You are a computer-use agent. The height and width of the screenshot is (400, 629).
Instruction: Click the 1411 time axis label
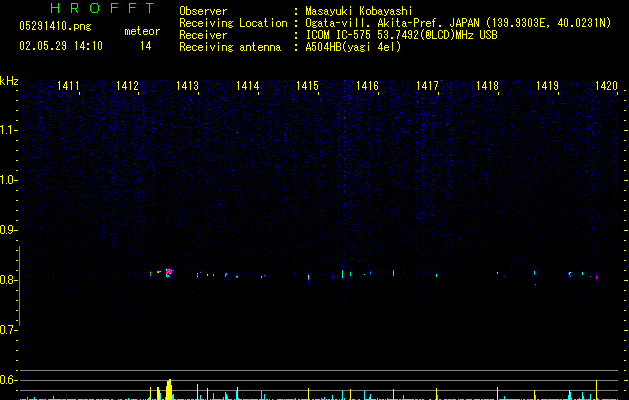pos(68,86)
